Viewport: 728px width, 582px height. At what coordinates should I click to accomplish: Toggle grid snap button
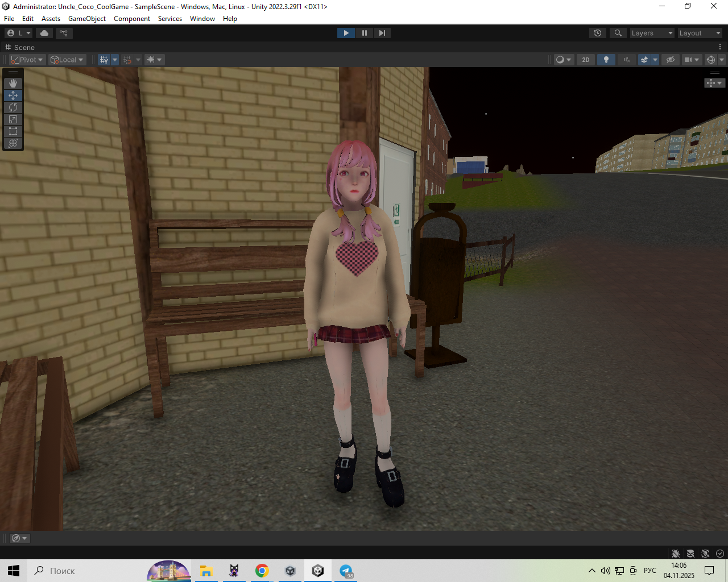[127, 60]
